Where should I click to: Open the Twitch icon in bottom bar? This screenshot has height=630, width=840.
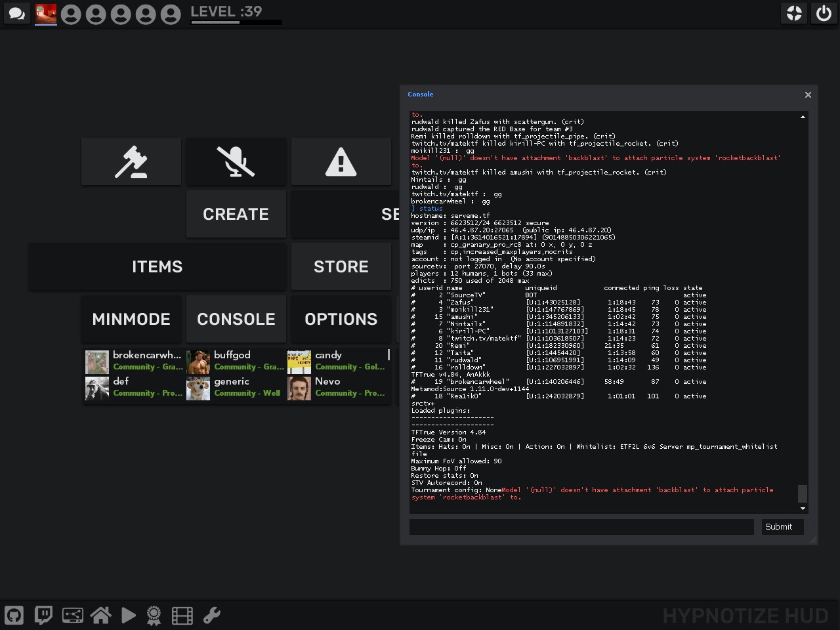coord(43,615)
